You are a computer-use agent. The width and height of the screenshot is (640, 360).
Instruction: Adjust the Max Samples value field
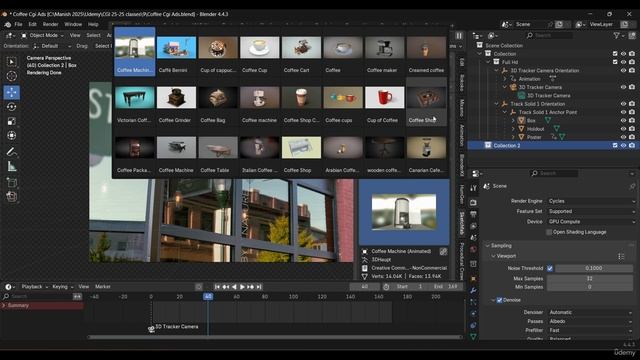589,278
